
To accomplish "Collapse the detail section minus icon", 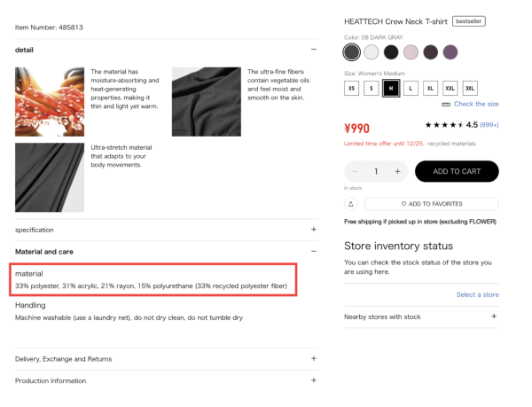I will [314, 50].
